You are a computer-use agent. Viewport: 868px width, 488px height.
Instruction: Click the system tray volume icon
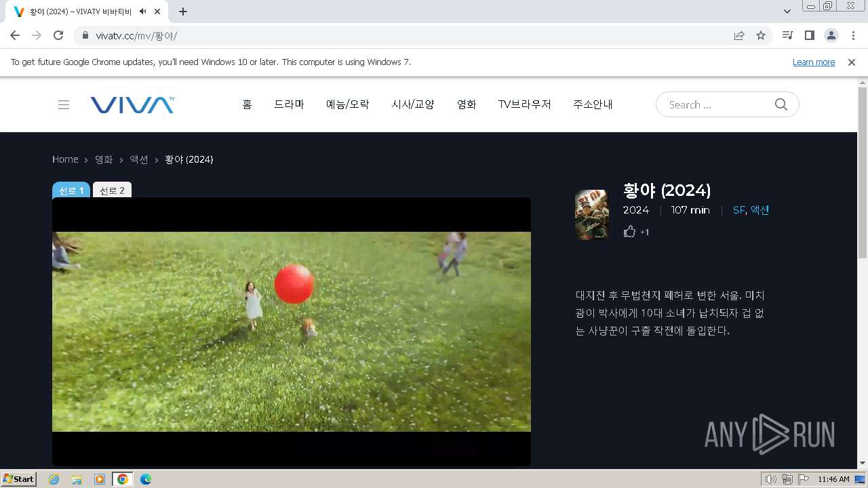[x=770, y=479]
